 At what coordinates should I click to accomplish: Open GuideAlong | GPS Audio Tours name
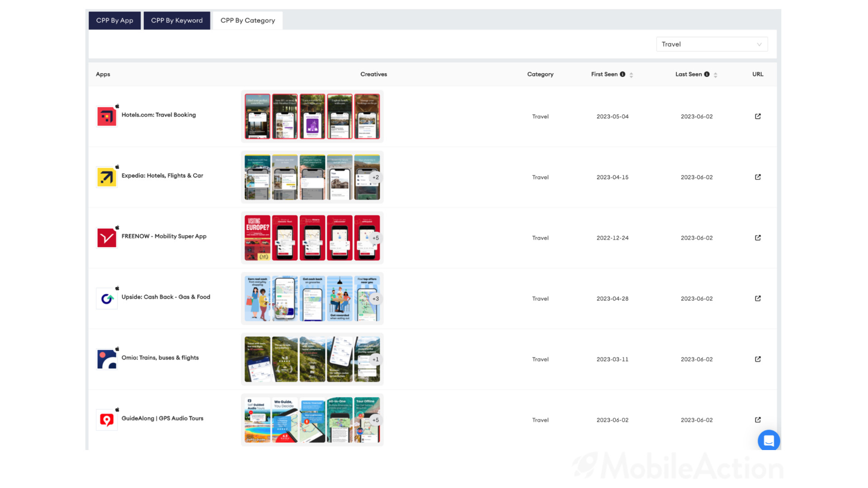coord(162,418)
